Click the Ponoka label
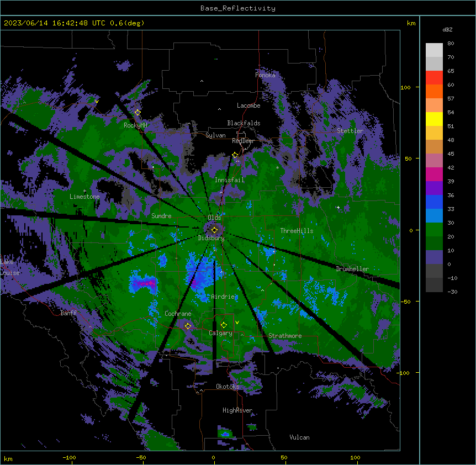 tap(265, 75)
